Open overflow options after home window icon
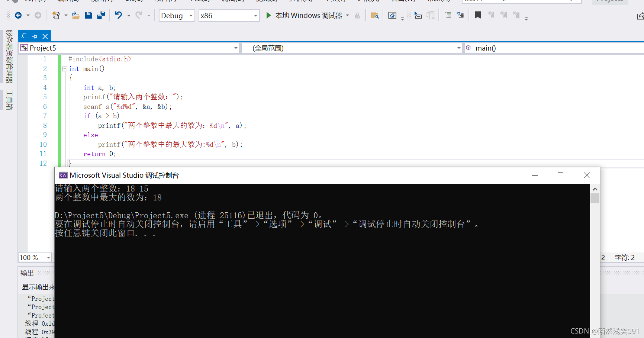The width and height of the screenshot is (644, 338). (x=402, y=19)
